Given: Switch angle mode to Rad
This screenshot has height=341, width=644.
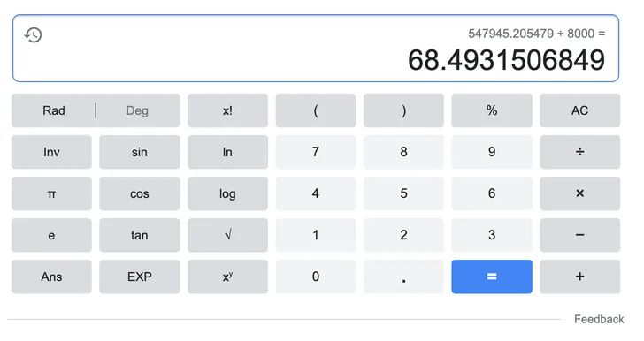Looking at the screenshot, I should pyautogui.click(x=53, y=110).
